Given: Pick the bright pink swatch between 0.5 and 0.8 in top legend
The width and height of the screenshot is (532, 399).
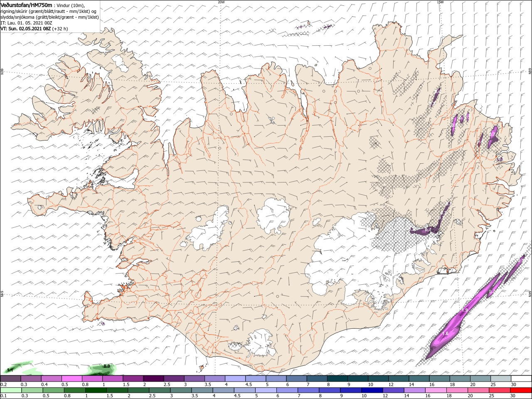Looking at the screenshot, I should pyautogui.click(x=72, y=379).
